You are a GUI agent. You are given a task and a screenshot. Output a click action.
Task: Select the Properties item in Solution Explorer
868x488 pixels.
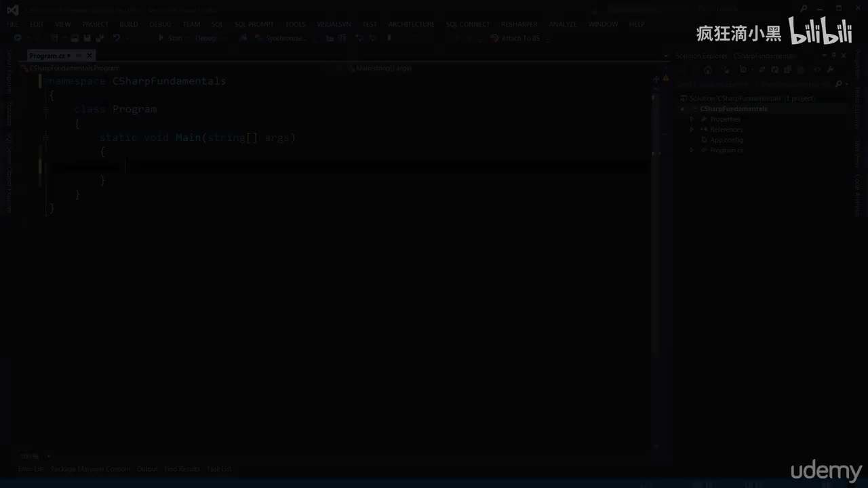[725, 119]
